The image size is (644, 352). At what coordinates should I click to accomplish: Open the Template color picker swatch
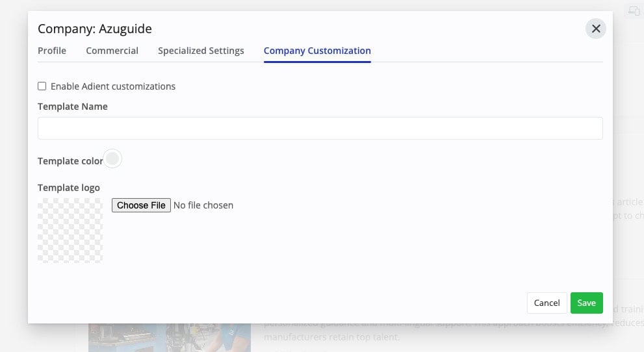[x=113, y=159]
